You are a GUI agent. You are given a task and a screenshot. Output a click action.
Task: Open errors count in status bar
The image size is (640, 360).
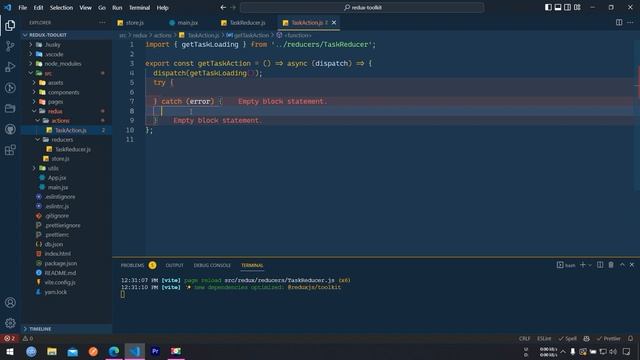[10, 338]
